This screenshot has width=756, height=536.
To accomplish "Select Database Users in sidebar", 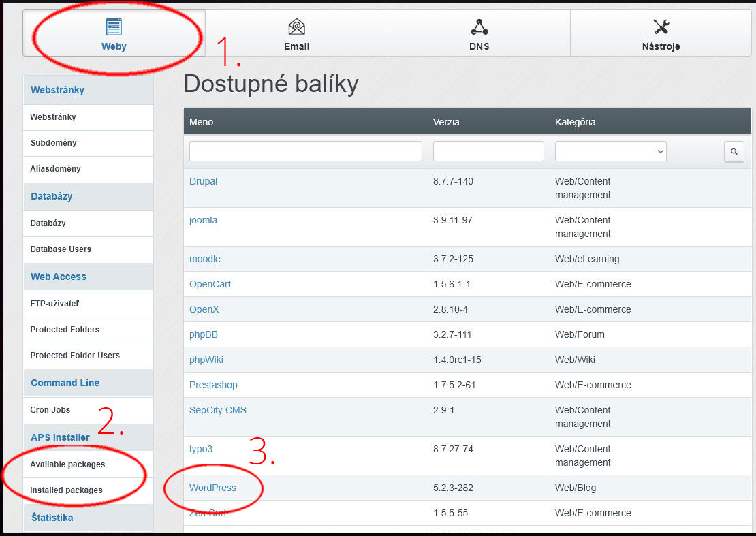I will [x=61, y=249].
